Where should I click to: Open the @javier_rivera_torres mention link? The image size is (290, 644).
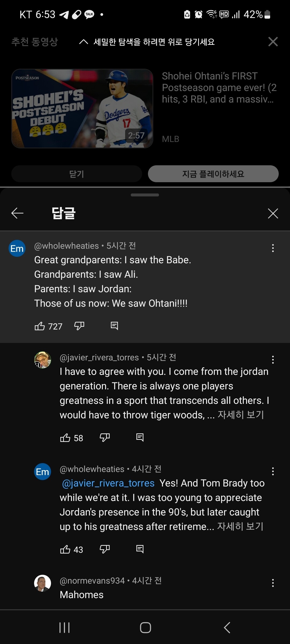pos(108,483)
